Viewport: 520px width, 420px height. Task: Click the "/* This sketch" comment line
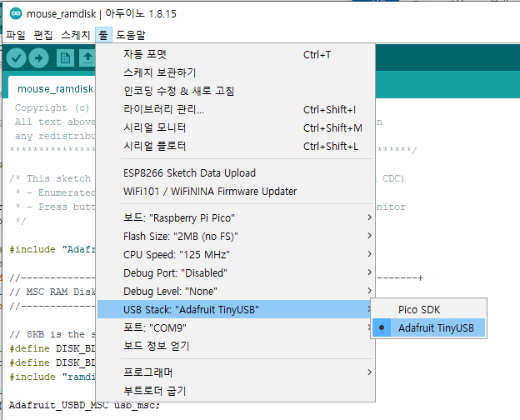click(50, 178)
